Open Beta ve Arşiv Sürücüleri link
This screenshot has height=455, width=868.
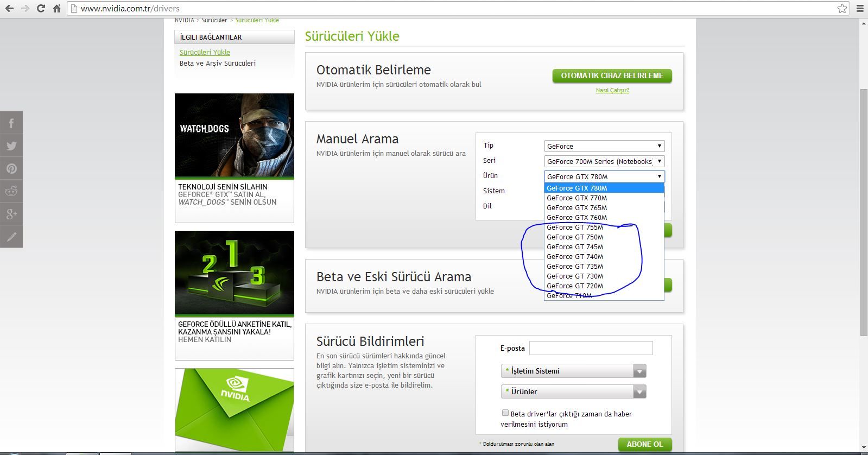click(218, 64)
